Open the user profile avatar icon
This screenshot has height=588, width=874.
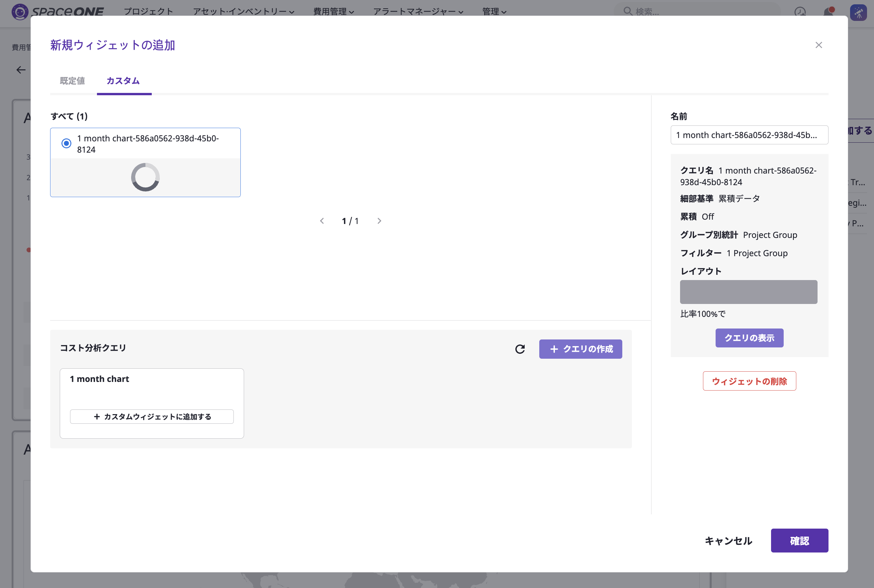(x=858, y=12)
